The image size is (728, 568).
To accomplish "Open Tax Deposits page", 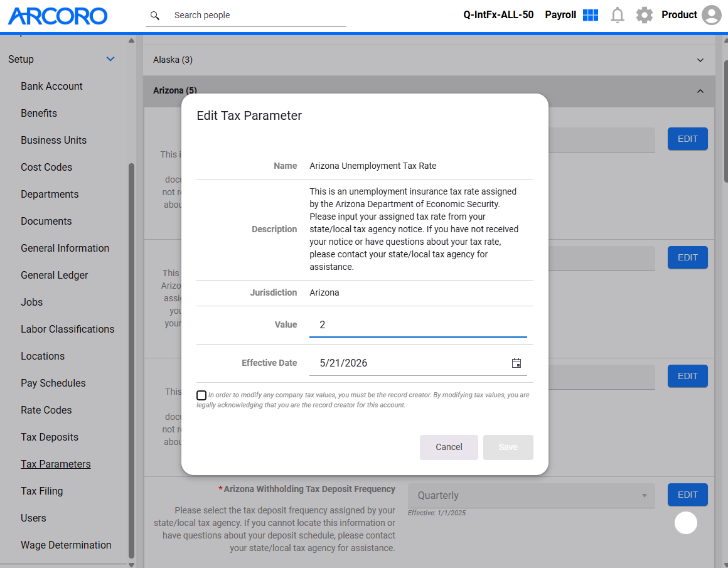I will [x=50, y=437].
